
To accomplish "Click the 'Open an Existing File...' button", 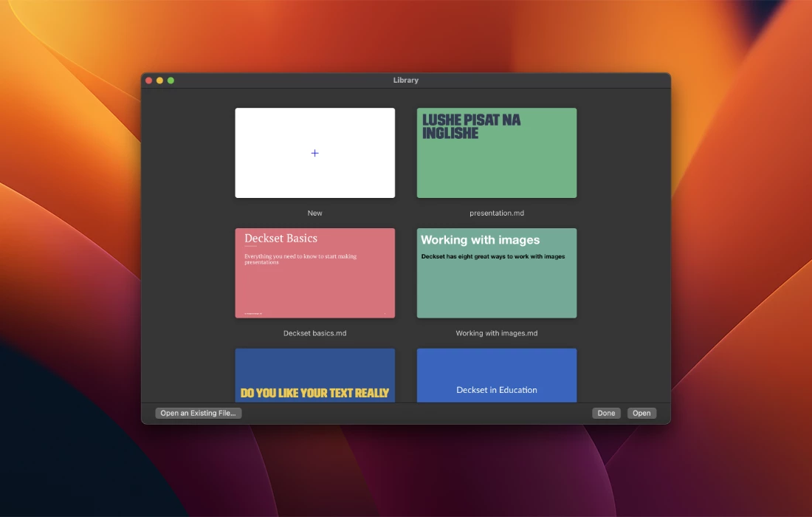I will click(x=198, y=413).
